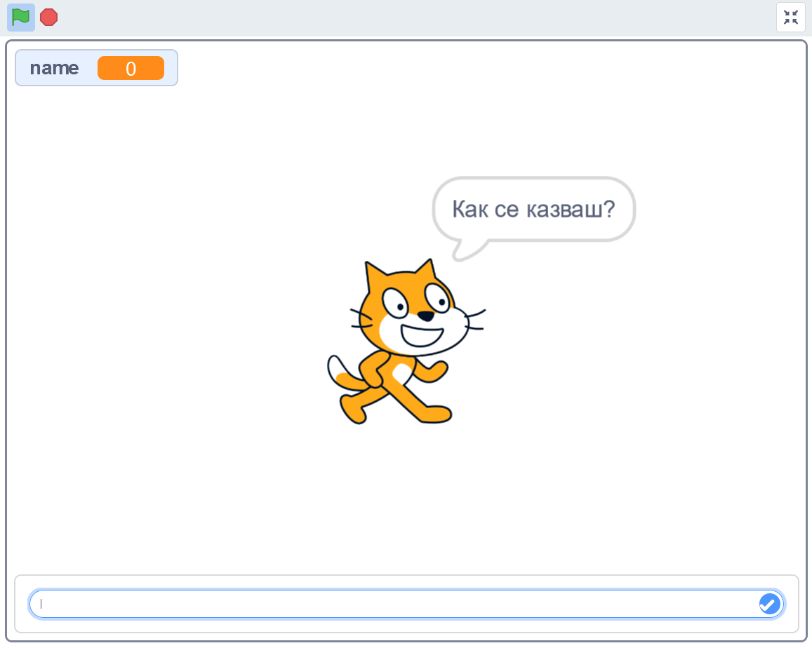Select the name variable monitor
This screenshot has width=812, height=648.
pyautogui.click(x=96, y=68)
